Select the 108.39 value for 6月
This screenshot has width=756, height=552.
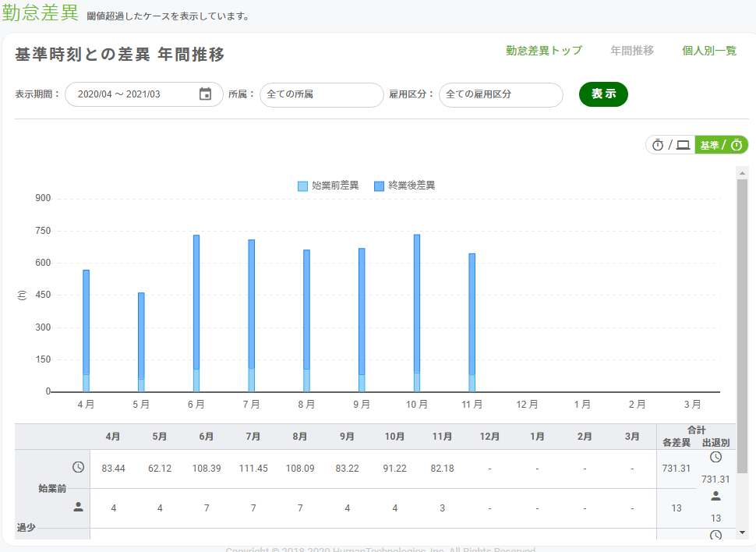click(x=207, y=469)
